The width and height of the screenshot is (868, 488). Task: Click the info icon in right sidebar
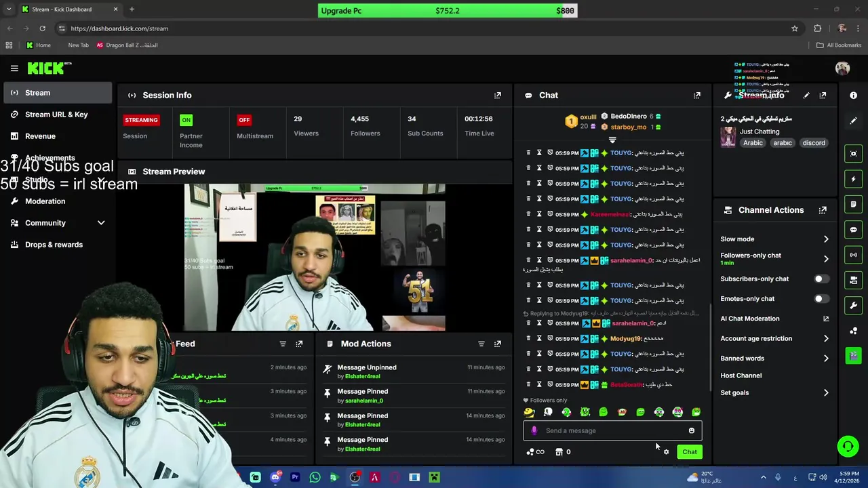pyautogui.click(x=854, y=96)
